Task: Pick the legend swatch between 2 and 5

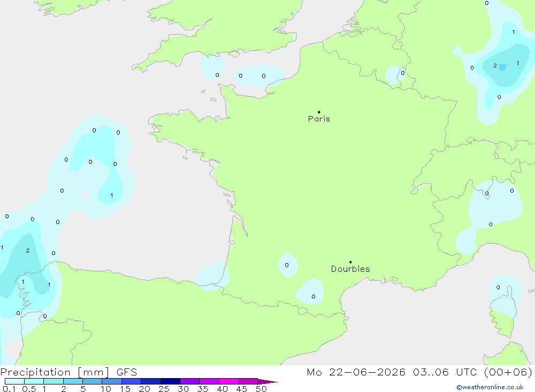Action: (x=73, y=381)
